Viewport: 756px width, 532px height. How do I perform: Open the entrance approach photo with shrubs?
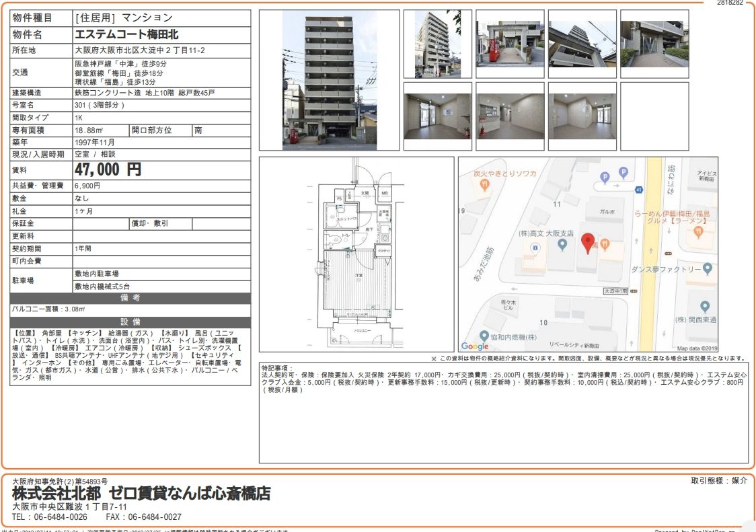point(654,44)
